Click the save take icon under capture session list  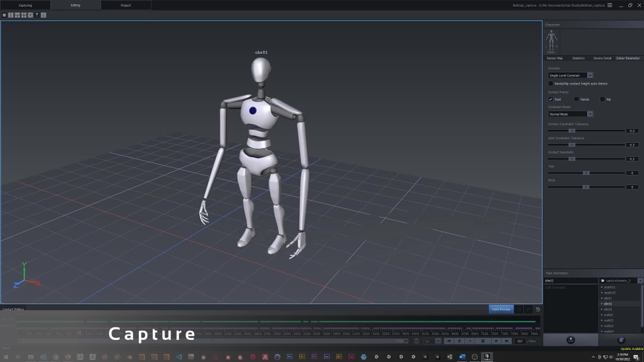621,340
